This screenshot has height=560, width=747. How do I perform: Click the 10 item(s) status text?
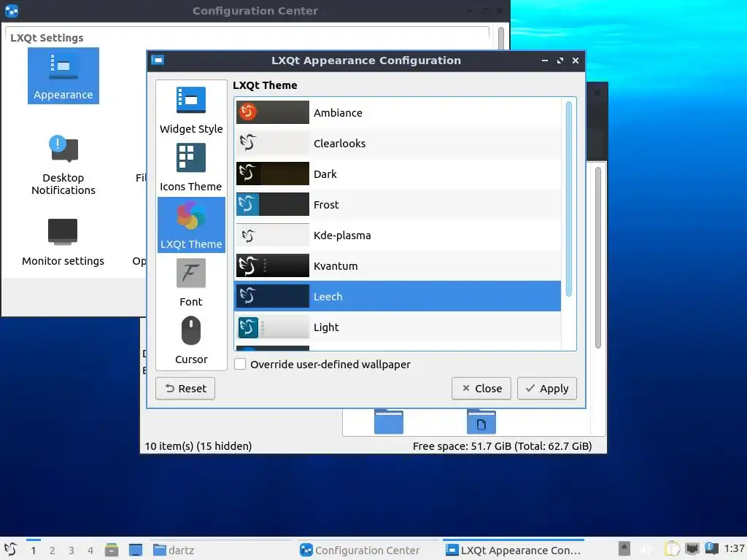pyautogui.click(x=198, y=446)
